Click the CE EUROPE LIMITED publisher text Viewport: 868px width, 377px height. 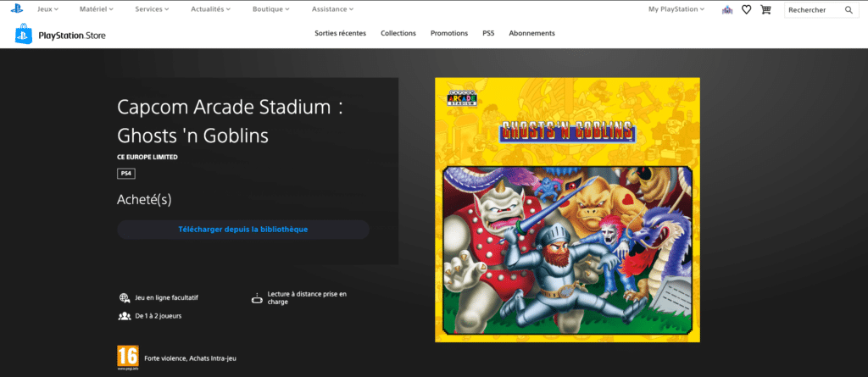tap(147, 158)
